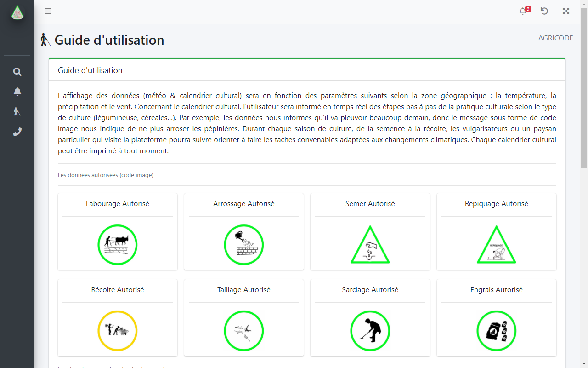Open the notifications bell in top bar
588x368 pixels.
click(523, 11)
